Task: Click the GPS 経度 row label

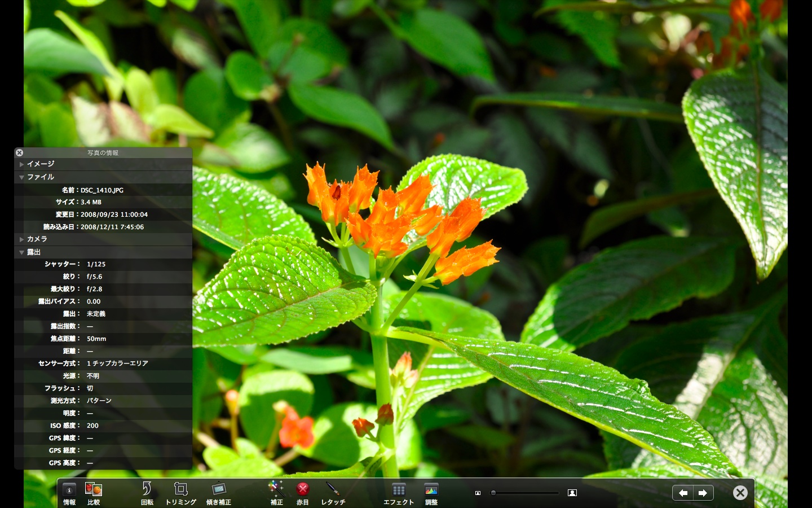Action: coord(64,450)
